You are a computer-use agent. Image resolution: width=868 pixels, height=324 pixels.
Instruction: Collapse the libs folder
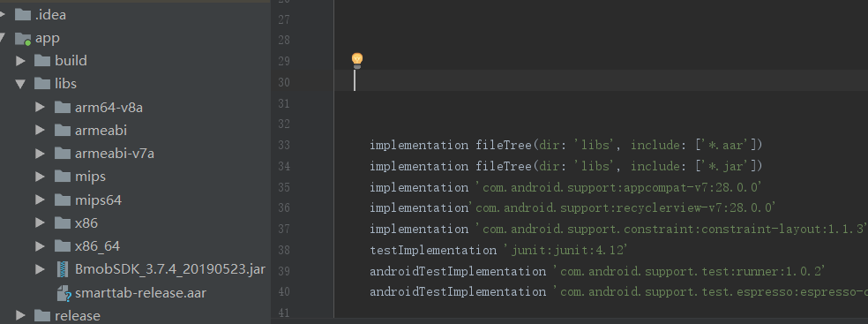click(20, 84)
